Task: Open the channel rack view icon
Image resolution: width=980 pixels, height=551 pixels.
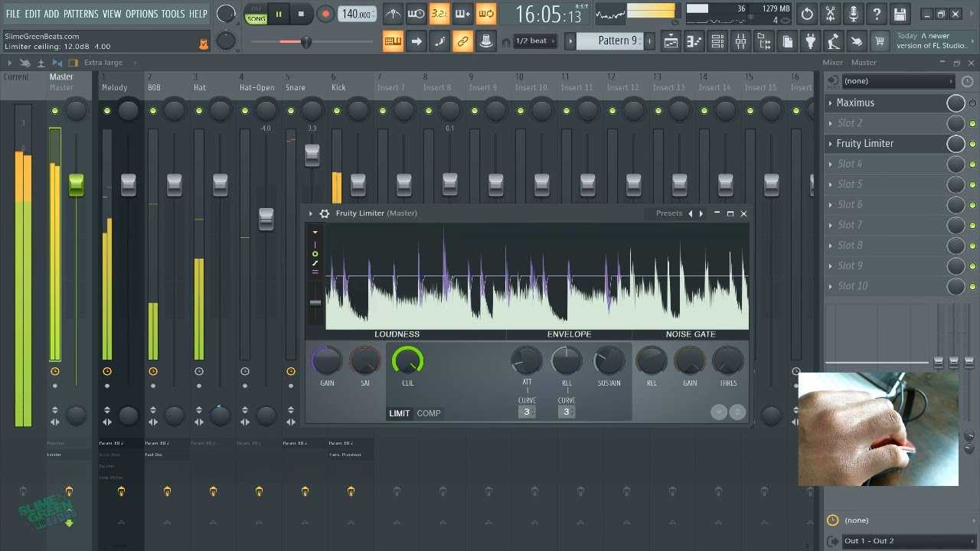Action: [x=717, y=41]
